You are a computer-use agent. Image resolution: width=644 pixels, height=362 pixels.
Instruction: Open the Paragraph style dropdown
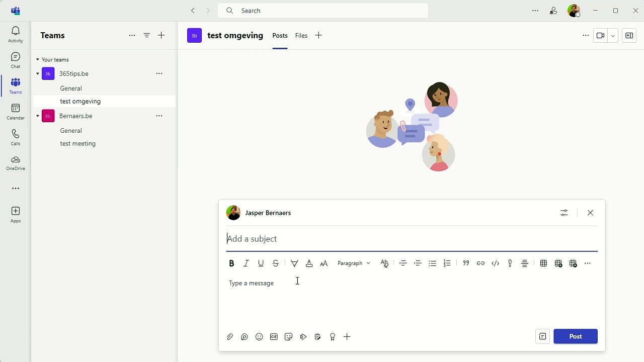click(x=354, y=263)
